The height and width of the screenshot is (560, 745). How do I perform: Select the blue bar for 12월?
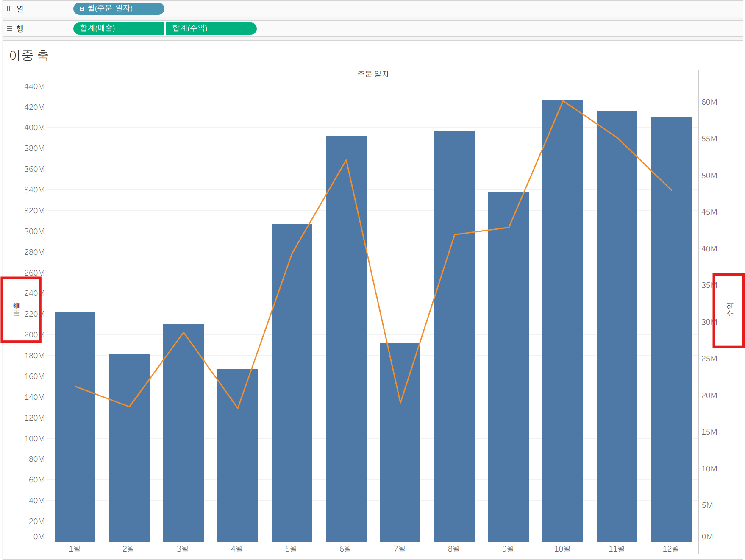pos(671,329)
